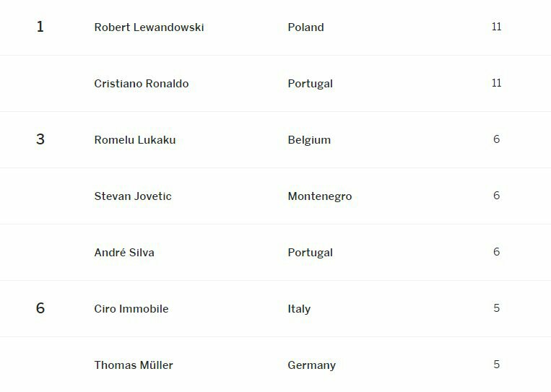
Task: Open the André Silva player row
Action: tap(123, 253)
